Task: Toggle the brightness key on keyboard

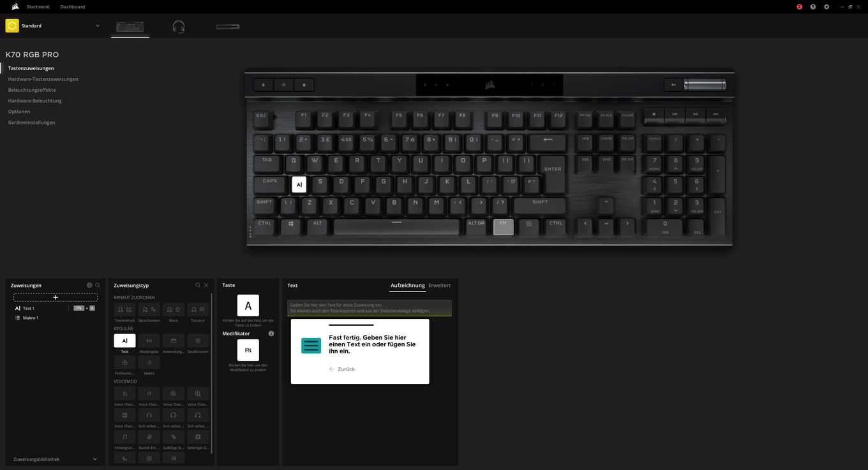Action: coord(283,85)
